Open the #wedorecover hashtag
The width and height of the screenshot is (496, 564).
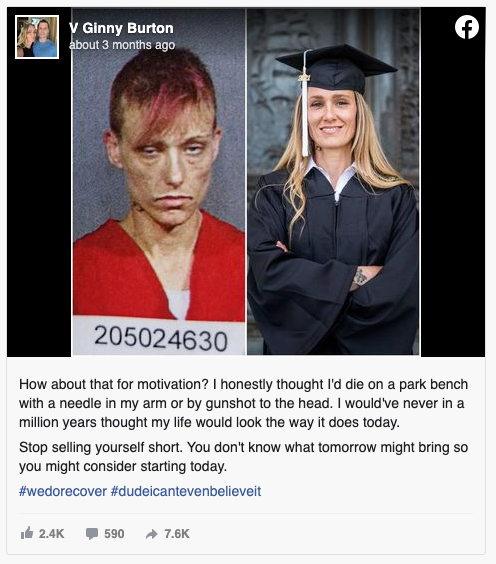tap(63, 491)
